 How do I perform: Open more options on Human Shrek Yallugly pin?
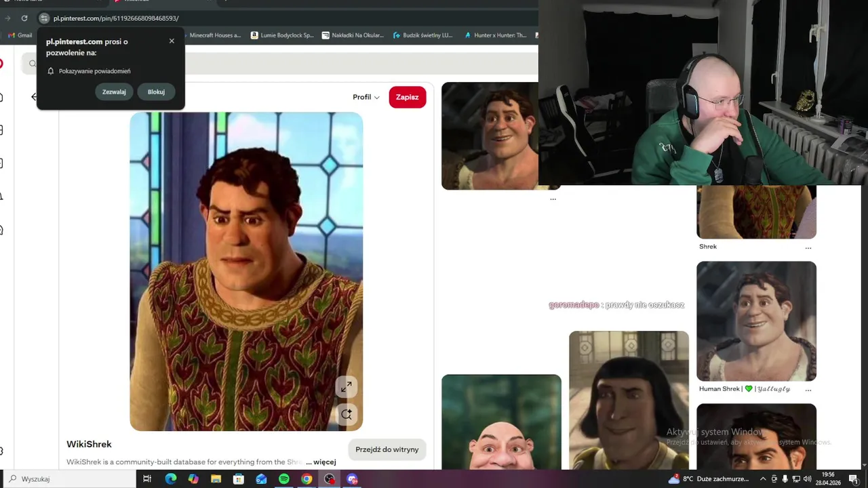(x=808, y=389)
